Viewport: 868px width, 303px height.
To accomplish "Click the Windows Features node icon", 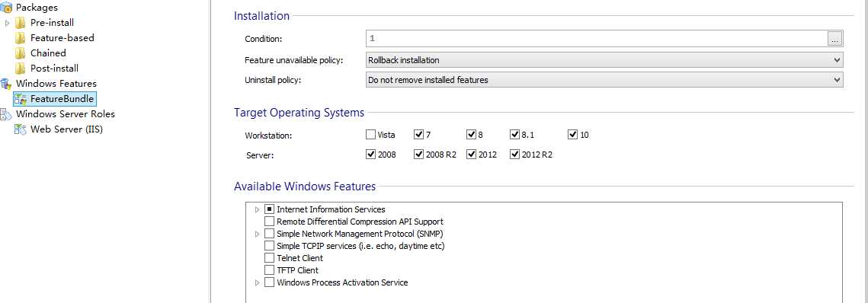I will pos(6,84).
